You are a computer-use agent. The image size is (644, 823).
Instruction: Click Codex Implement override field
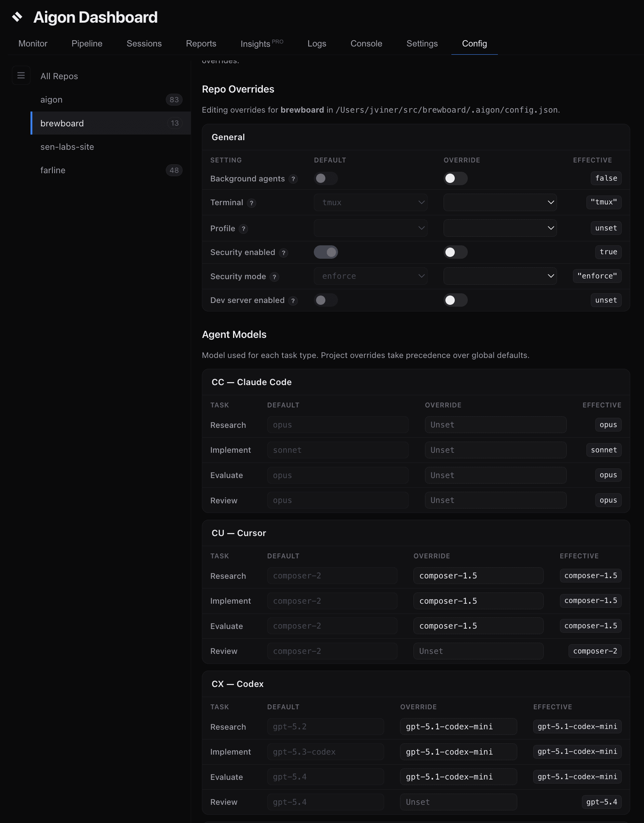458,752
